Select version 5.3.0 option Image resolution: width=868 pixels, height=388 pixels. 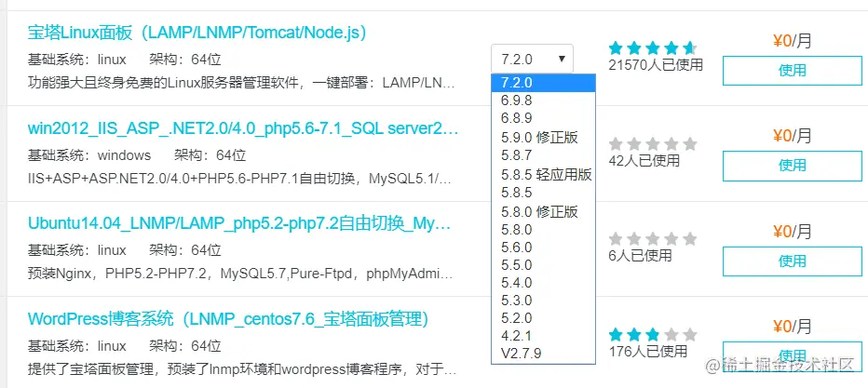pos(543,301)
